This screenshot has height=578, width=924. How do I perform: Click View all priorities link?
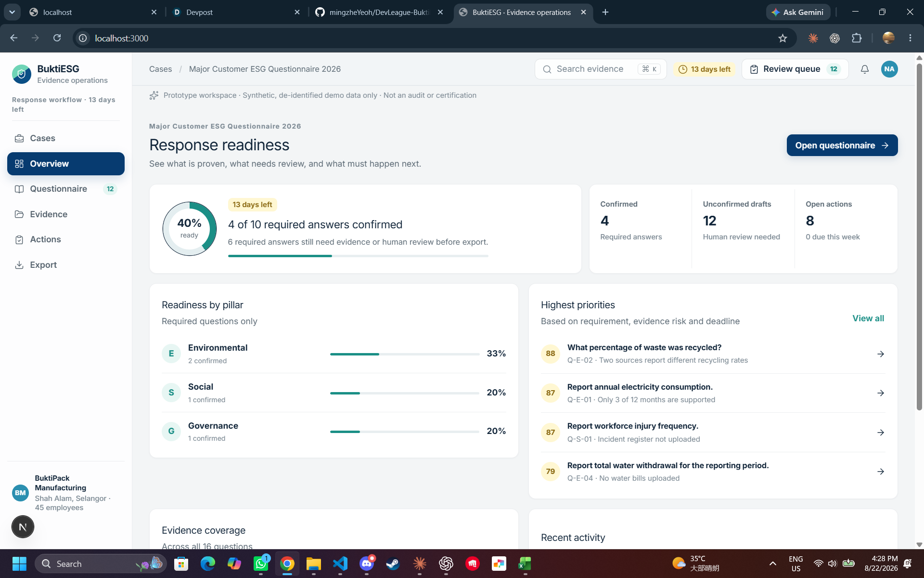(868, 318)
